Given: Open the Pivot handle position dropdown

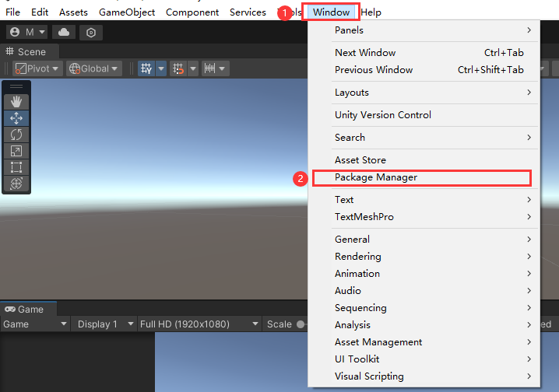Looking at the screenshot, I should (37, 68).
